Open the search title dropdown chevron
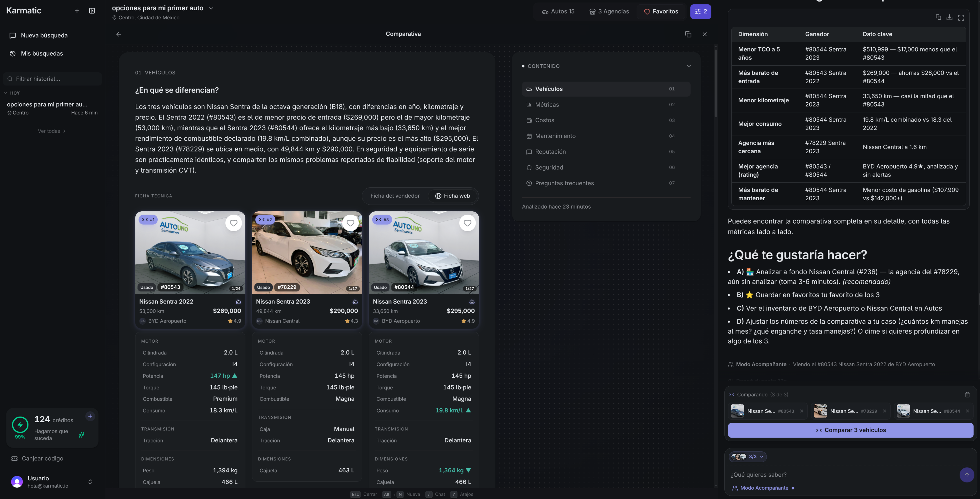The height and width of the screenshot is (499, 980). pos(211,8)
